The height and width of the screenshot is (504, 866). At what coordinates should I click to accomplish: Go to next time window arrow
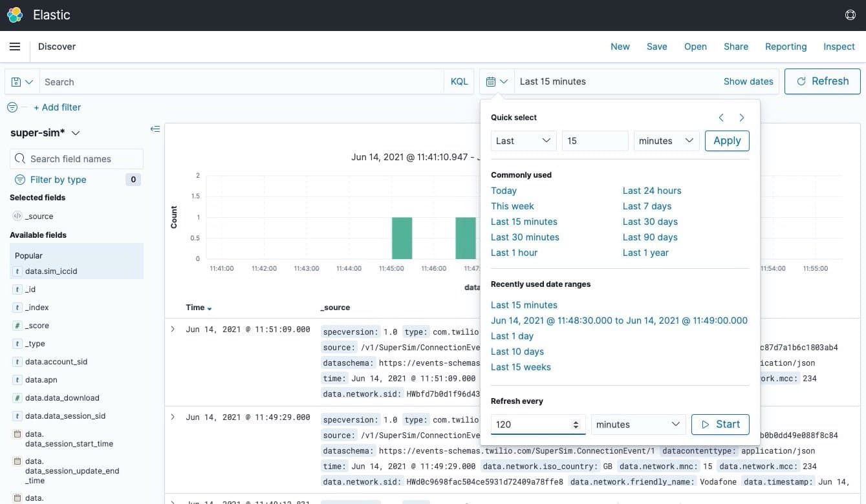pyautogui.click(x=741, y=118)
